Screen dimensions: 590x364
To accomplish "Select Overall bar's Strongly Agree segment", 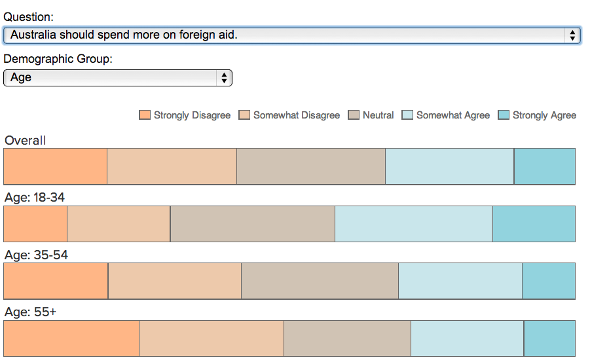I will pos(544,166).
